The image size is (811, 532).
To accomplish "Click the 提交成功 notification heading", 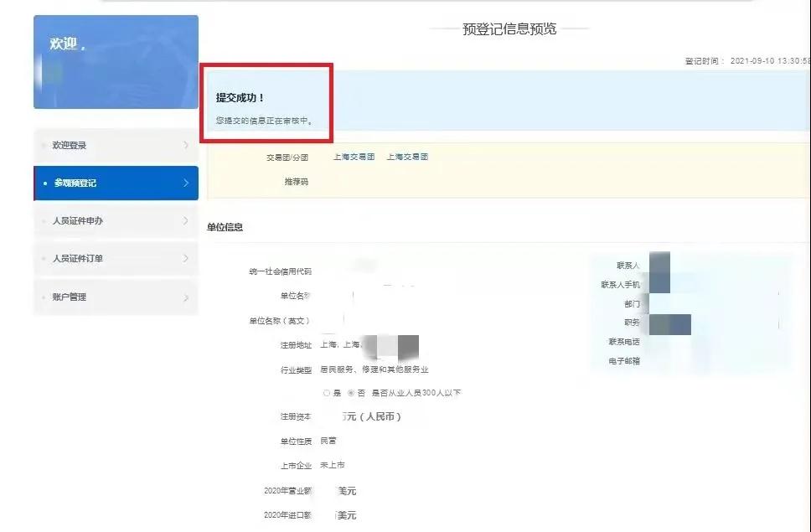I will pyautogui.click(x=240, y=98).
